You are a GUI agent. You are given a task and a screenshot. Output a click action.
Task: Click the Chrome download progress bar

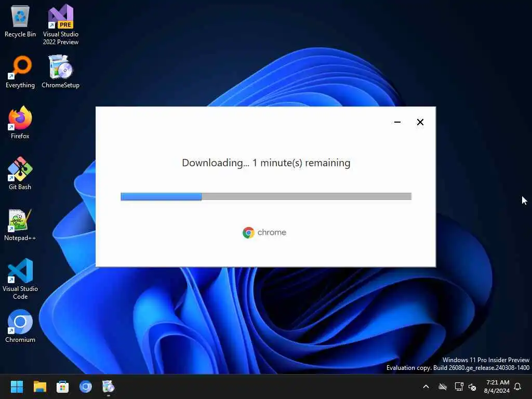pos(266,196)
